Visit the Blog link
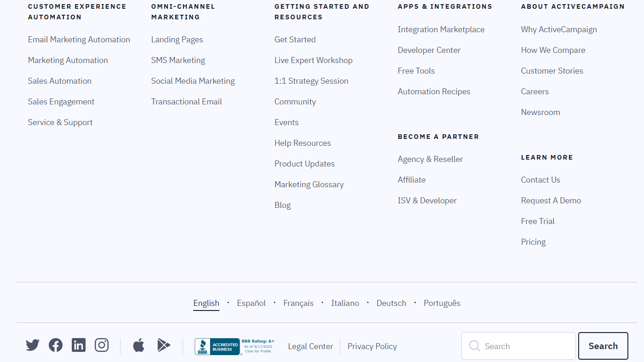The height and width of the screenshot is (362, 644). point(282,205)
